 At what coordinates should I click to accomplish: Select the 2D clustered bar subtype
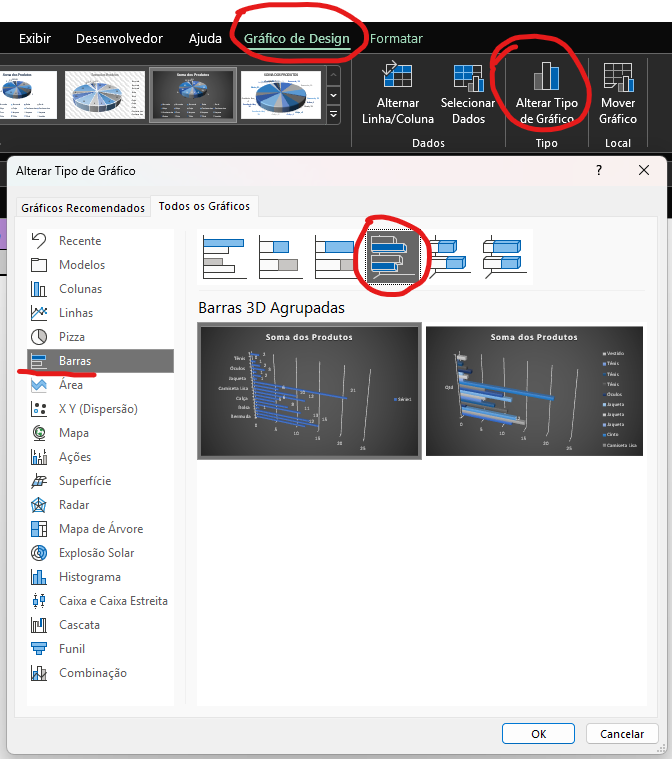(x=224, y=257)
